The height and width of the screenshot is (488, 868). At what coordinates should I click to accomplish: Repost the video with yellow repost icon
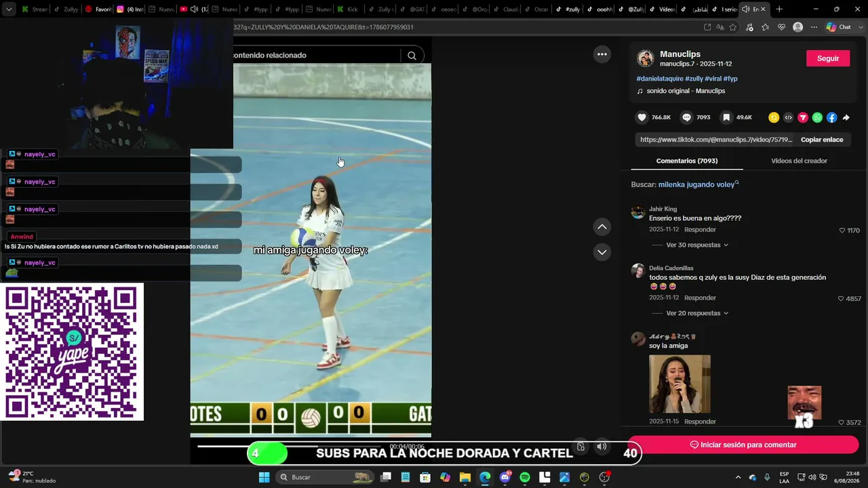tap(774, 117)
